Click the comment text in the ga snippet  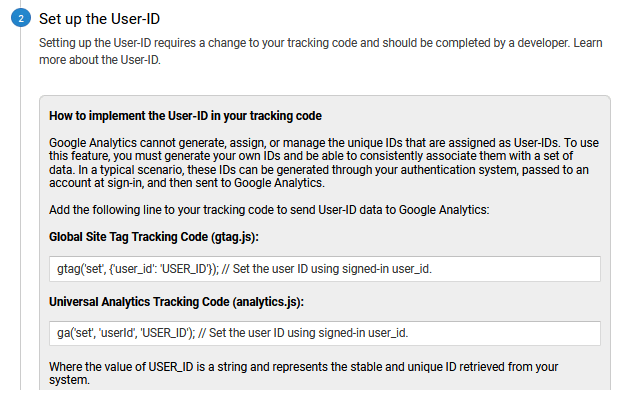[318, 333]
